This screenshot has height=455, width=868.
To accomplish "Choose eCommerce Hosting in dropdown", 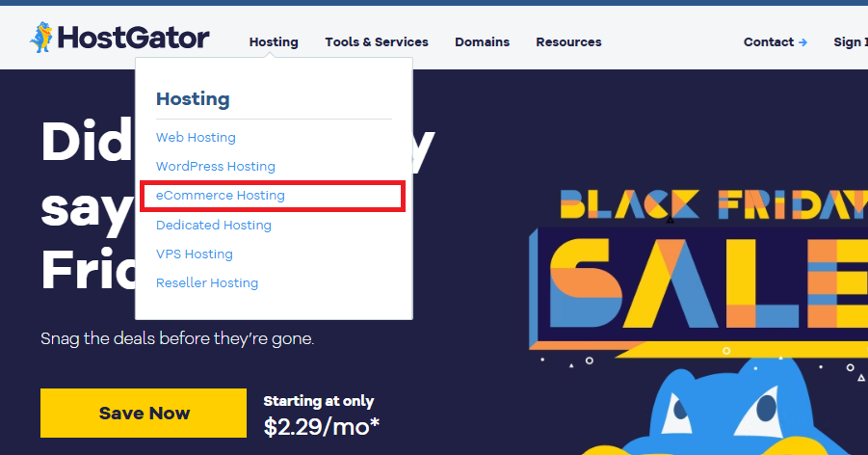I will tap(221, 195).
